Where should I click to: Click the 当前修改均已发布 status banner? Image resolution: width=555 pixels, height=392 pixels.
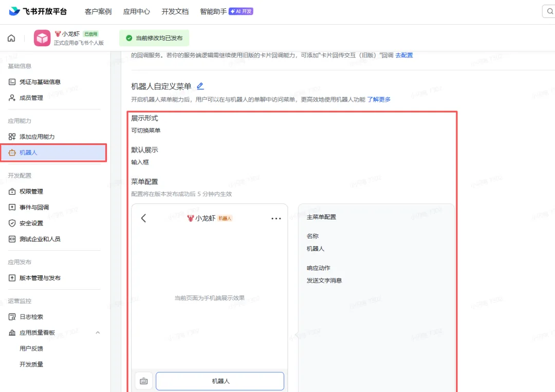click(x=154, y=38)
